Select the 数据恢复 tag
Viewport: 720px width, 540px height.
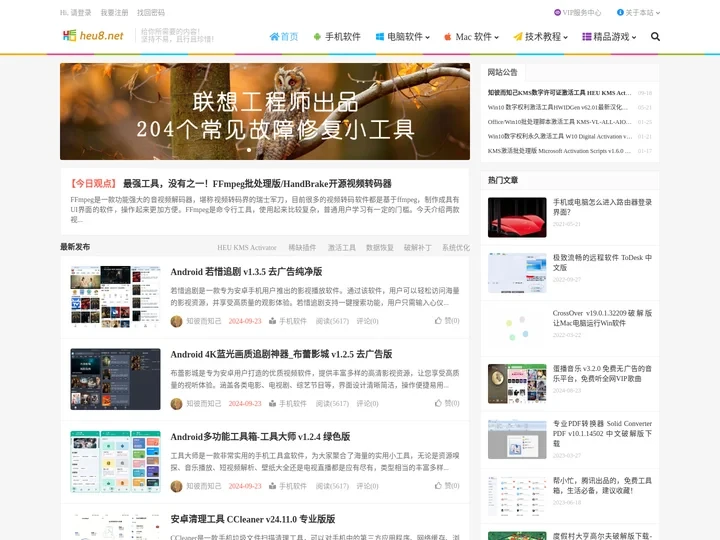(x=380, y=248)
